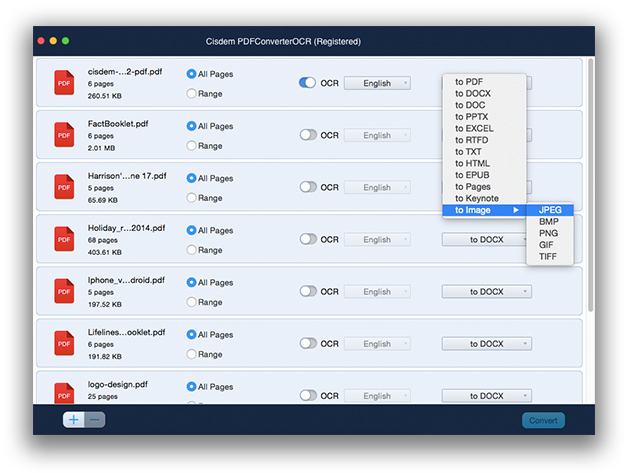Click the plus icon to add files
This screenshot has height=473, width=630.
tap(73, 420)
